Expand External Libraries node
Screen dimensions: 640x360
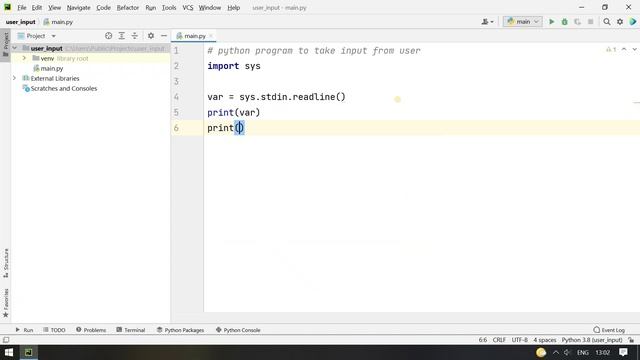[14, 78]
